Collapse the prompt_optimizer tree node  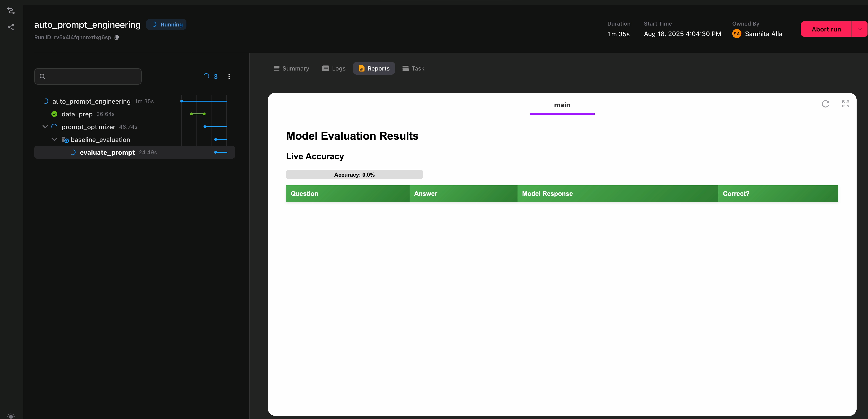click(x=45, y=127)
